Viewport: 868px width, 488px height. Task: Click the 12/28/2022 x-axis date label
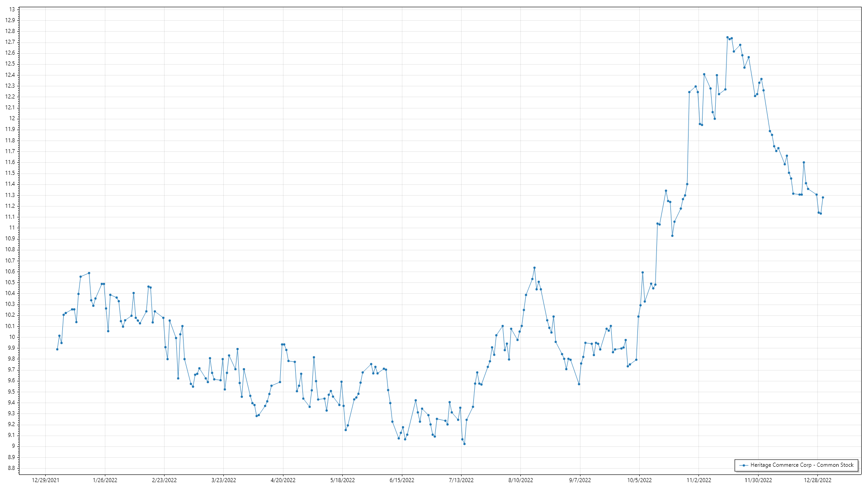click(x=817, y=480)
